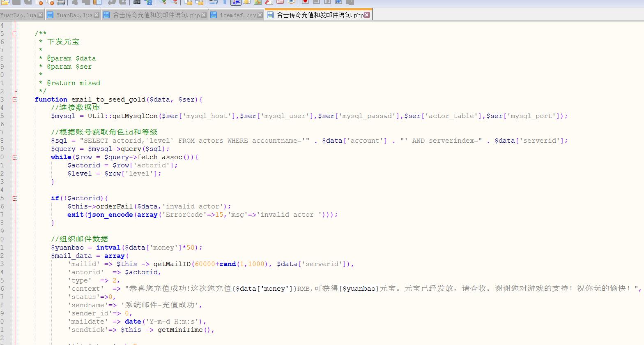Close the itemdef.csv tab

pos(260,15)
